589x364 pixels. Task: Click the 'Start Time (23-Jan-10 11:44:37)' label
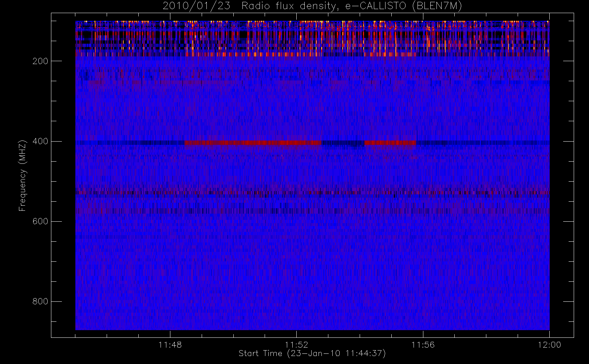[312, 353]
